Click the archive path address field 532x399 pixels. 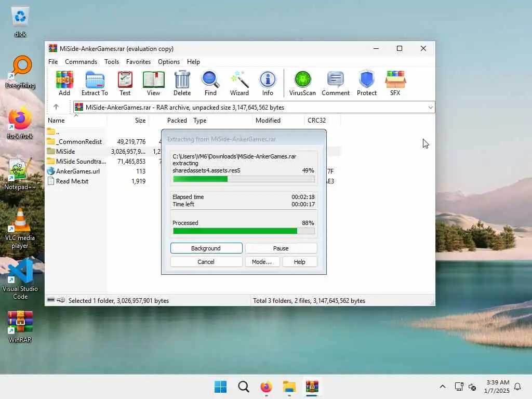254,107
